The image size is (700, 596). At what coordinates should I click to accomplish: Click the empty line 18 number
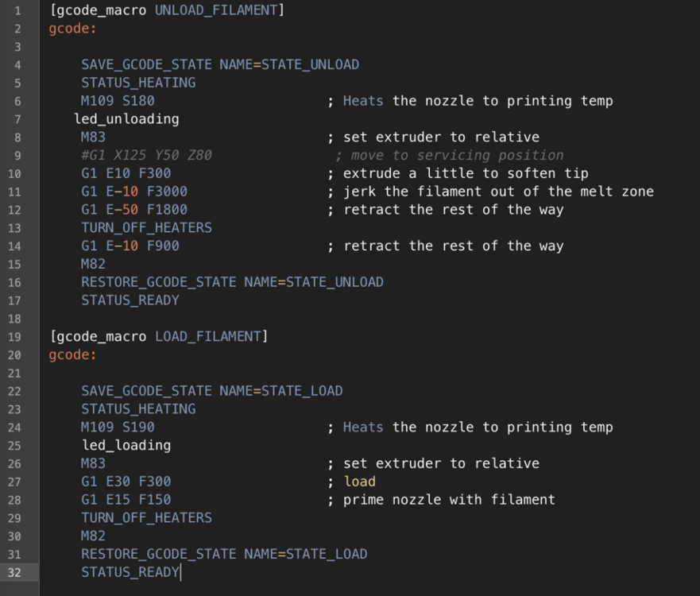18,319
